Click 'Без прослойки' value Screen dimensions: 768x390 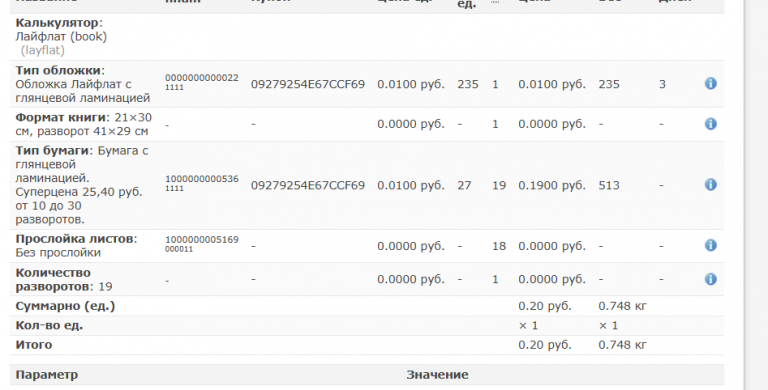tap(58, 253)
